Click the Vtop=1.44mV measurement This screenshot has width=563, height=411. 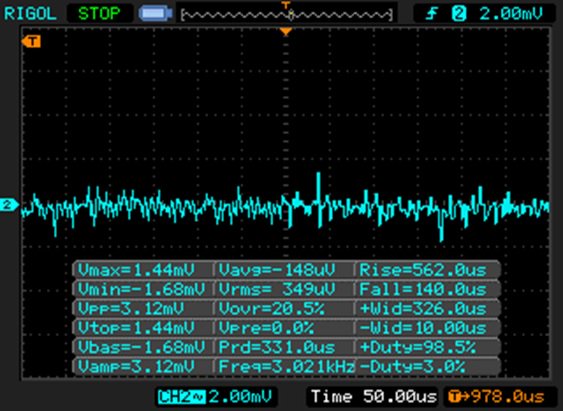click(136, 328)
